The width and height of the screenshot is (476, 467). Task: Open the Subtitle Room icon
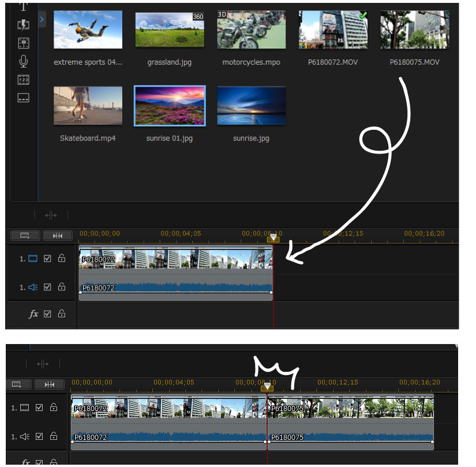click(x=23, y=98)
